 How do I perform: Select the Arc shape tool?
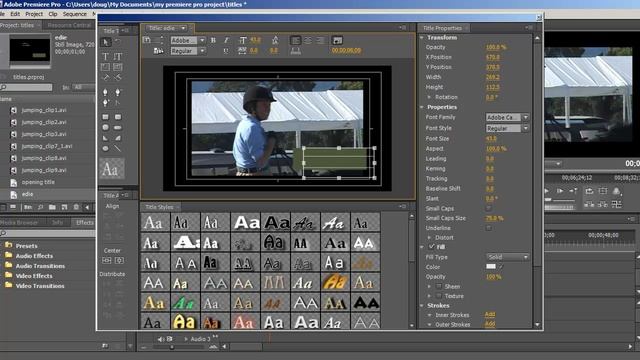118,138
